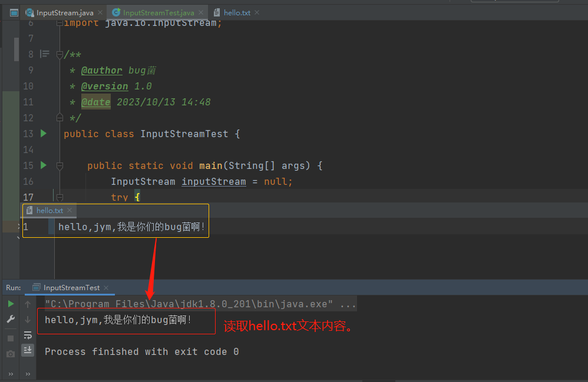Click hello.txt content line text
588x382 pixels.
131,227
